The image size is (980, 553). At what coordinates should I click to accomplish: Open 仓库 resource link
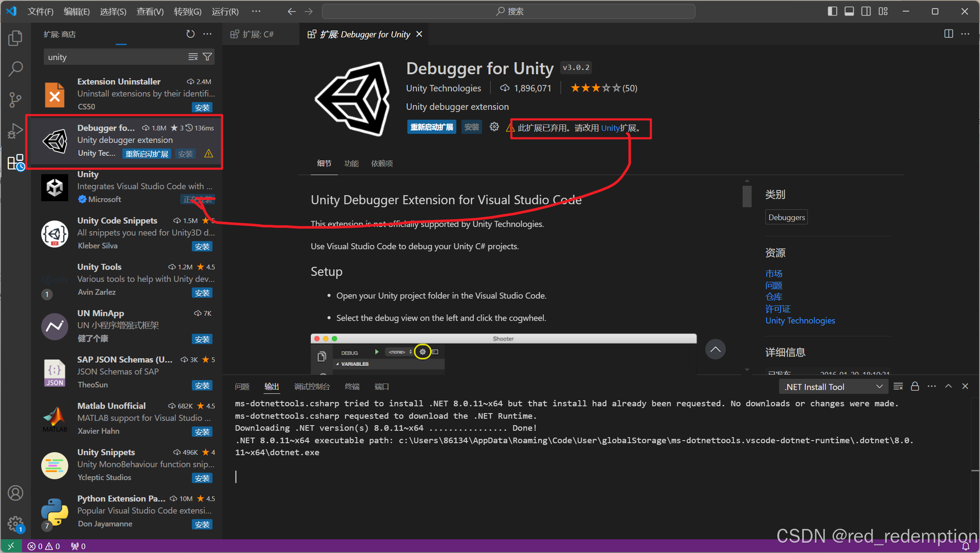coord(774,297)
